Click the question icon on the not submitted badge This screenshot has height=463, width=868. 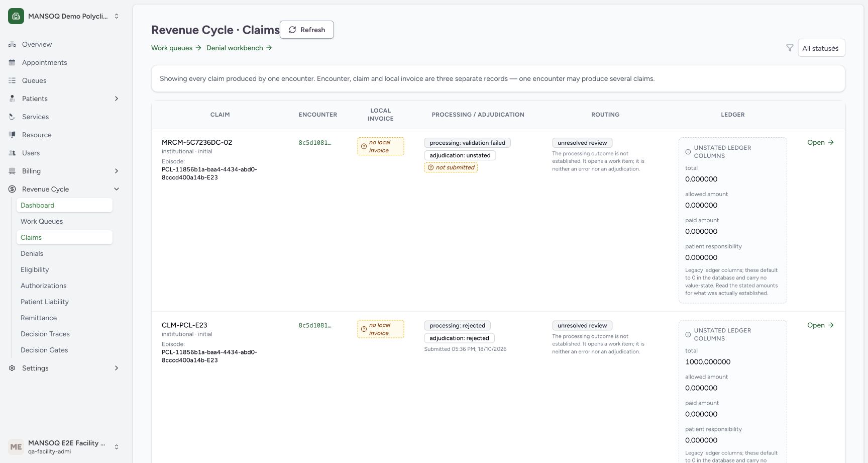(x=430, y=168)
